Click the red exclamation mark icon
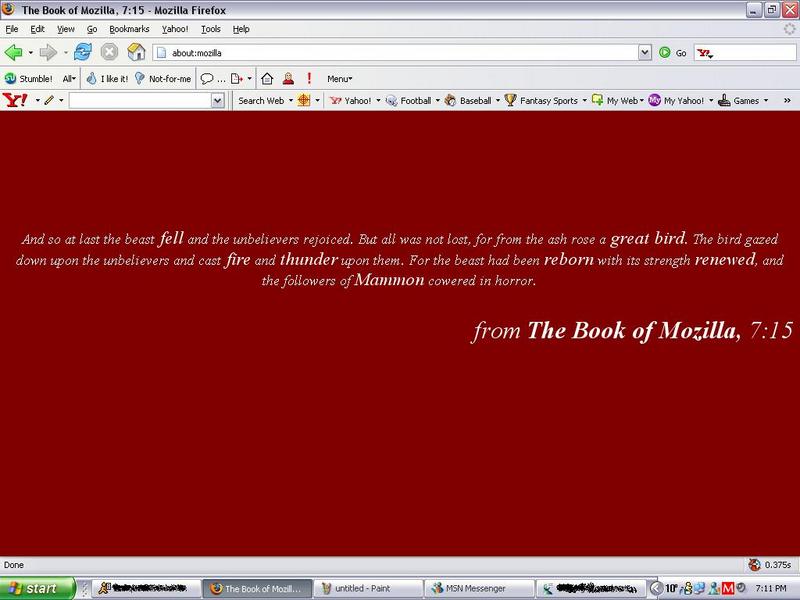800x600 pixels. tap(309, 78)
